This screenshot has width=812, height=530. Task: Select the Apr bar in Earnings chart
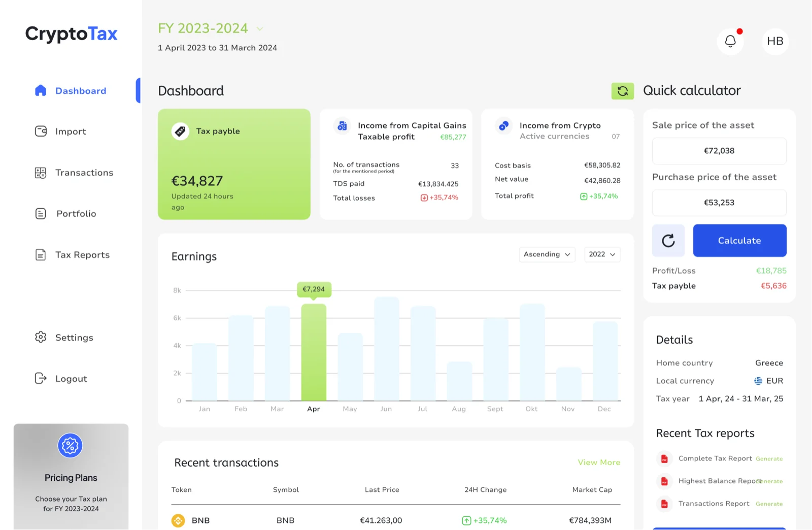[x=314, y=352]
